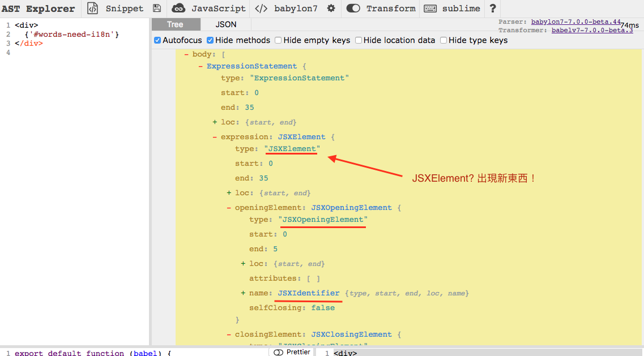Collapse the openingElement node
644x356 pixels.
(x=229, y=208)
